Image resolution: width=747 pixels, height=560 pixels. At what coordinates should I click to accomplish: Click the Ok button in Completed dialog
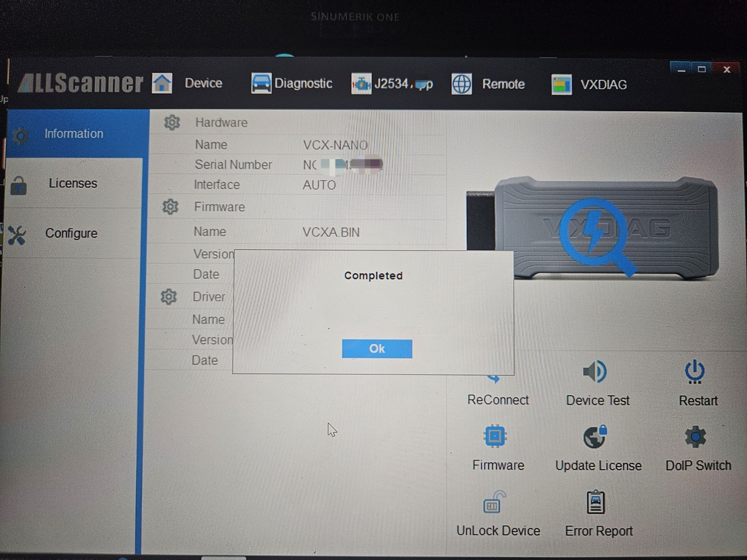tap(377, 349)
